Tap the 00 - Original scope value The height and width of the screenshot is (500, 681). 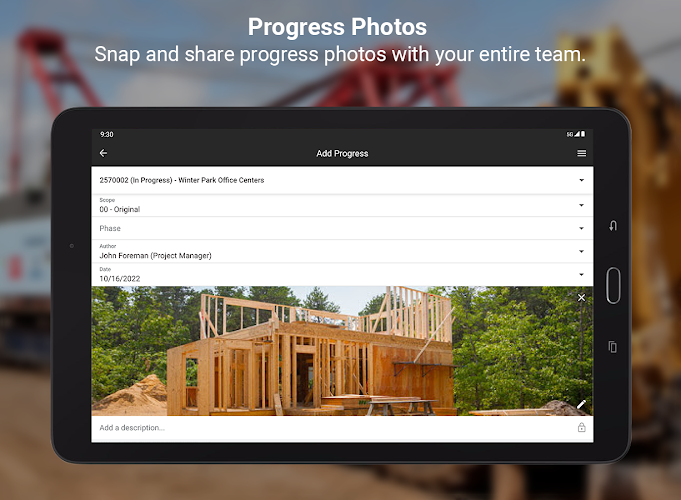point(120,209)
